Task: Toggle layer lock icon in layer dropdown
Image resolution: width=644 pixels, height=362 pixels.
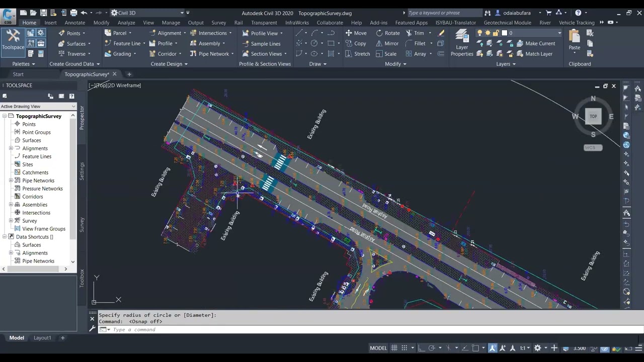Action: 496,33
